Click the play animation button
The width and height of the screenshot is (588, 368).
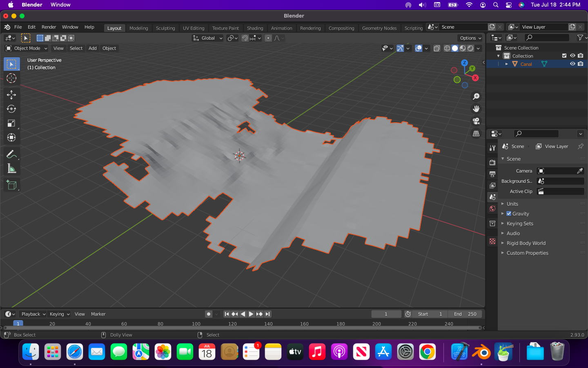point(251,314)
